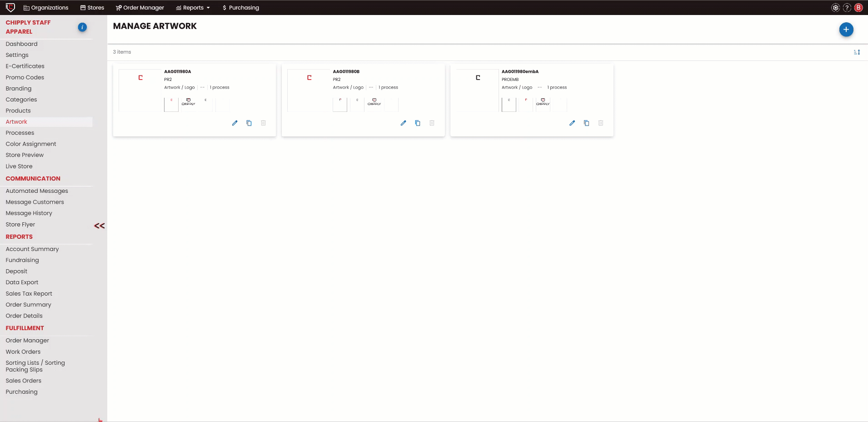Select the AAG011980A artwork thumbnail preview
The image size is (868, 422).
coord(140,90)
